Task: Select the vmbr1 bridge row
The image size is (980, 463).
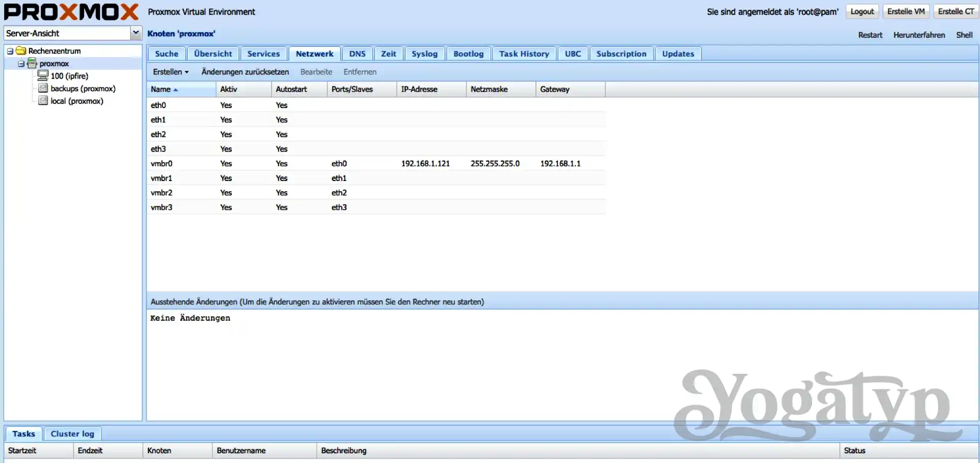Action: tap(376, 178)
